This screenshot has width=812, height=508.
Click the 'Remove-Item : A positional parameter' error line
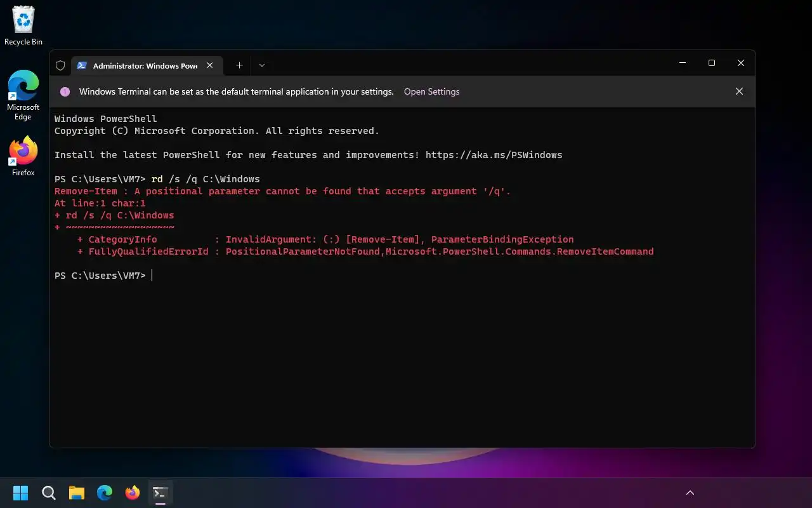tap(282, 191)
